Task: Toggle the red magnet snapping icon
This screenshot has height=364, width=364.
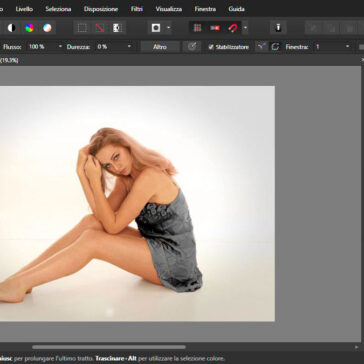Action: point(233,28)
